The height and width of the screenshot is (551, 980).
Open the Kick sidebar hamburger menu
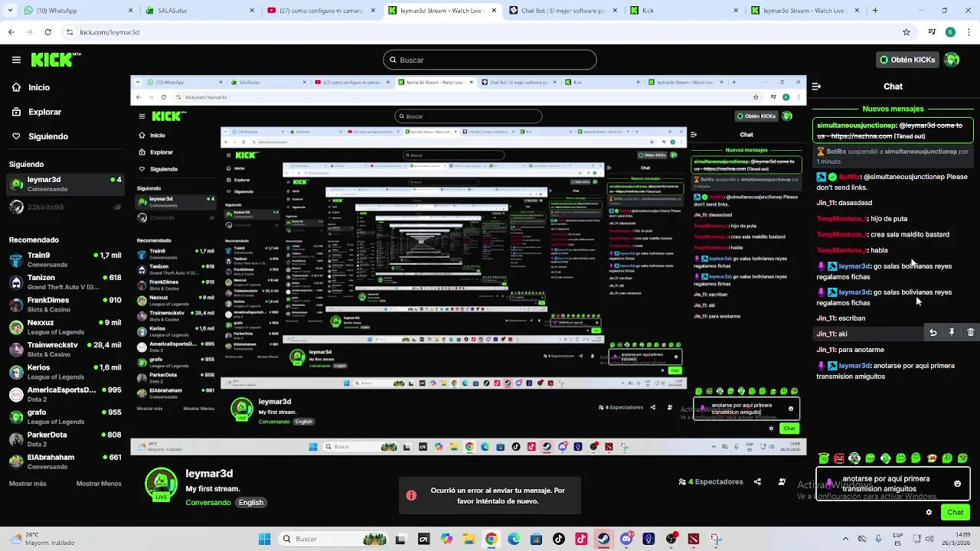coord(16,60)
